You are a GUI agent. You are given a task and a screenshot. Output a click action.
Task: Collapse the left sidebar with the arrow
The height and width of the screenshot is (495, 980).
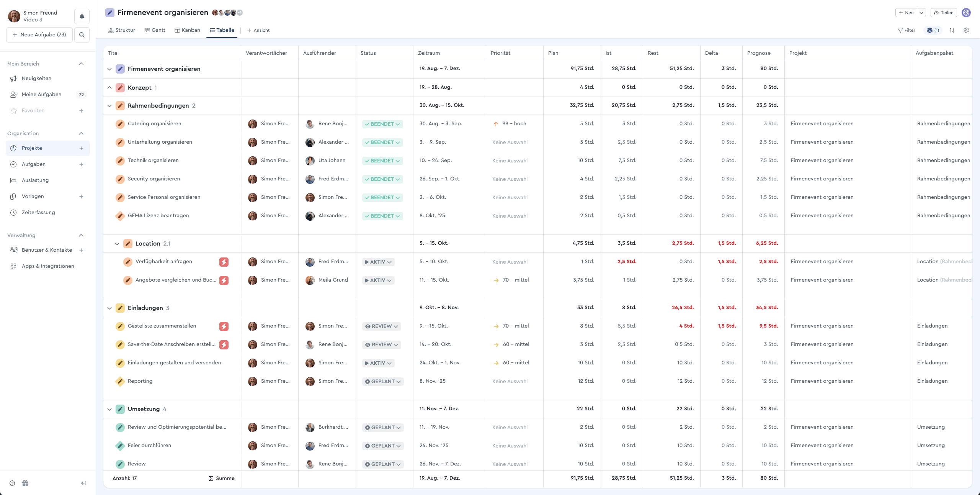(x=83, y=483)
